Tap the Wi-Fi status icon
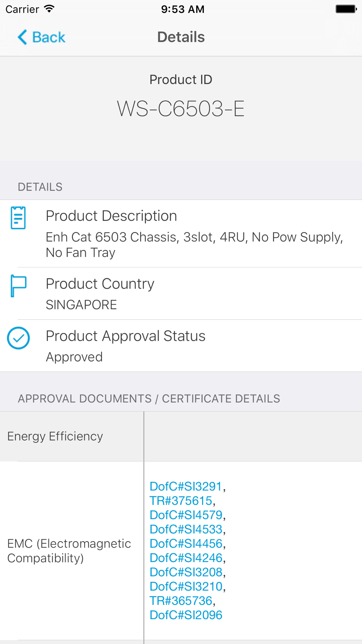 [x=49, y=9]
